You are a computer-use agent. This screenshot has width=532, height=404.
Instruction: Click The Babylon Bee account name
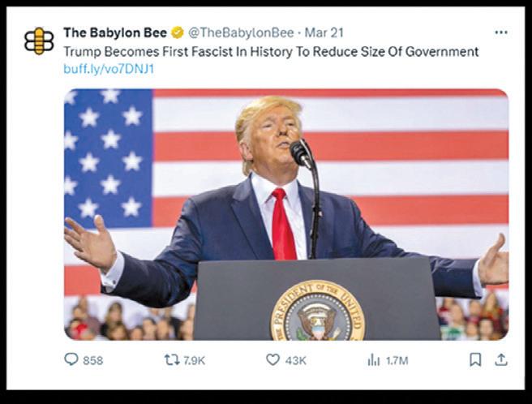(x=115, y=33)
